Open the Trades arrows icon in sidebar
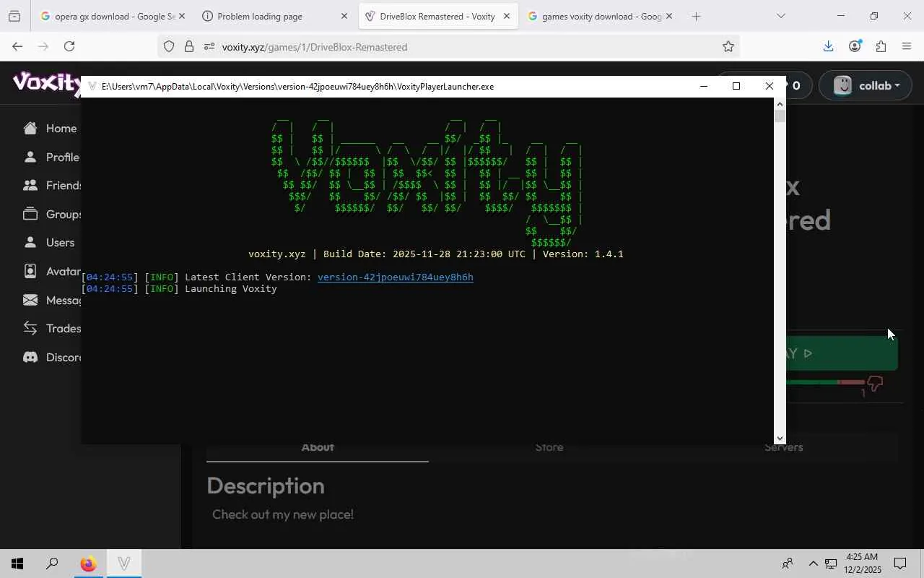This screenshot has height=578, width=924. pyautogui.click(x=30, y=328)
